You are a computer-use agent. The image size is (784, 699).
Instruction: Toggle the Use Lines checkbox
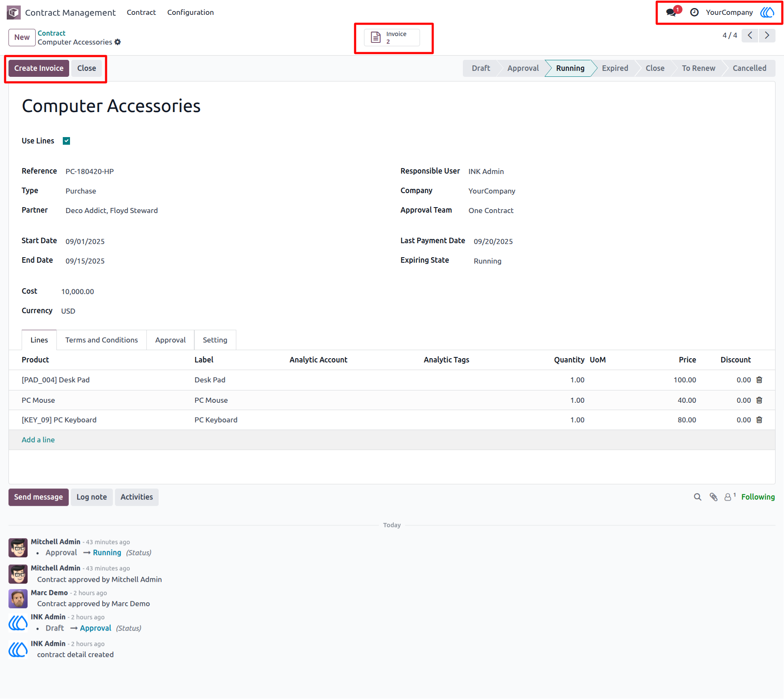tap(66, 141)
